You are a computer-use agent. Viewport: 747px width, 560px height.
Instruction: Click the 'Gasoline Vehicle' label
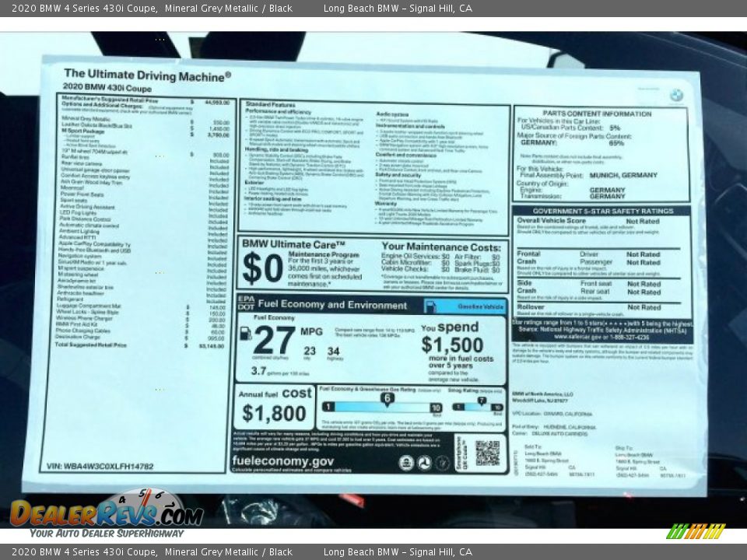tap(481, 306)
